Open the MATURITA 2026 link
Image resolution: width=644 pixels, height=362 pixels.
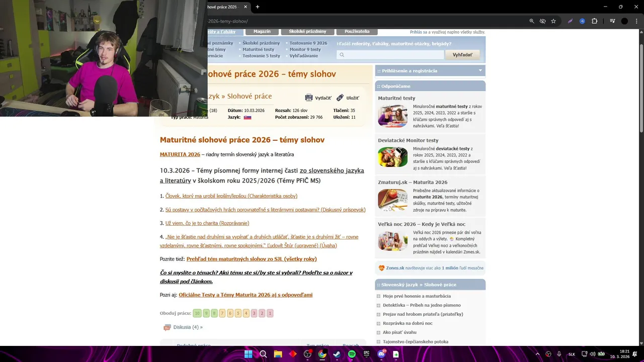pyautogui.click(x=180, y=154)
